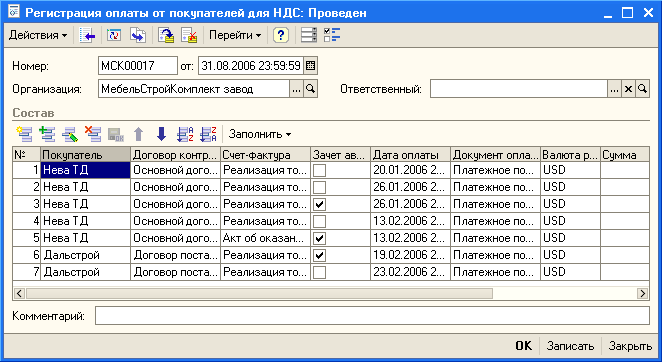The height and width of the screenshot is (362, 662).
Task: Click the Комментарий input field
Action: [372, 316]
